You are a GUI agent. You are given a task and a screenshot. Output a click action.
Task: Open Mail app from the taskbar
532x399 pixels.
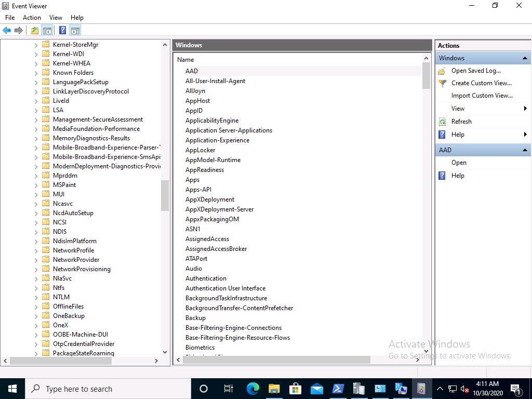click(x=316, y=389)
